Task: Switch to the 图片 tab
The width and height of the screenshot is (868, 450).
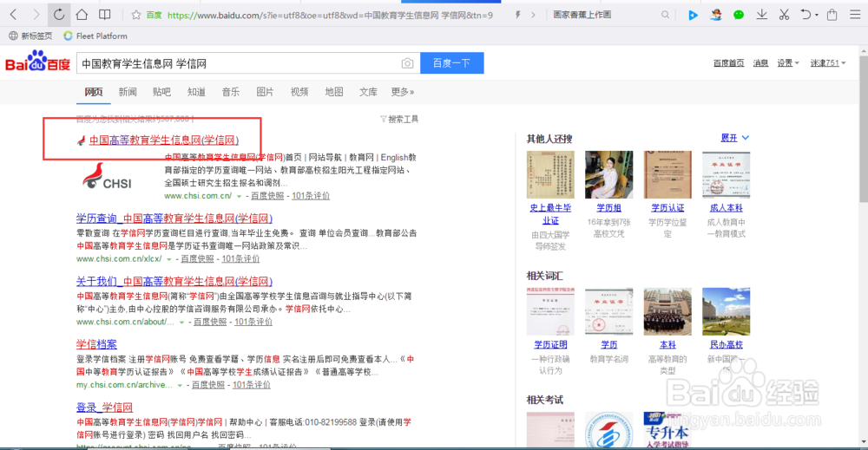Action: point(265,92)
